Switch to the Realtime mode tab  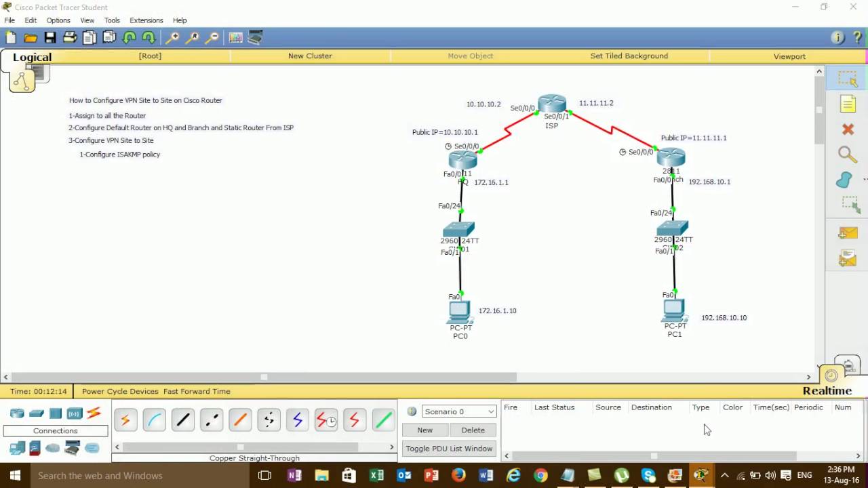coord(827,390)
